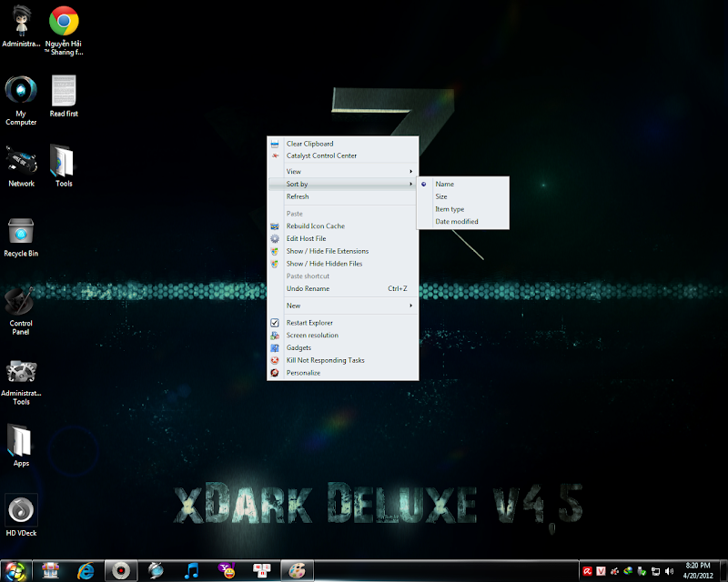
Task: Open Personalize from the context menu
Action: pos(342,373)
